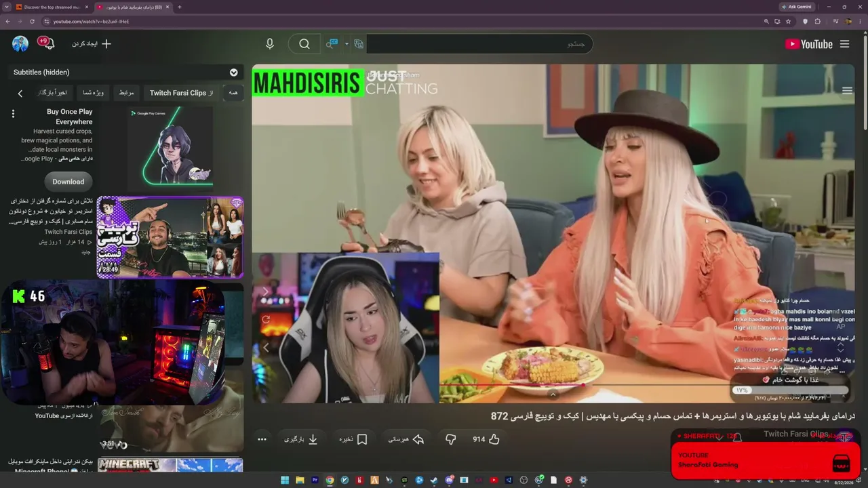
Task: Click the Create video button
Action: pyautogui.click(x=92, y=44)
